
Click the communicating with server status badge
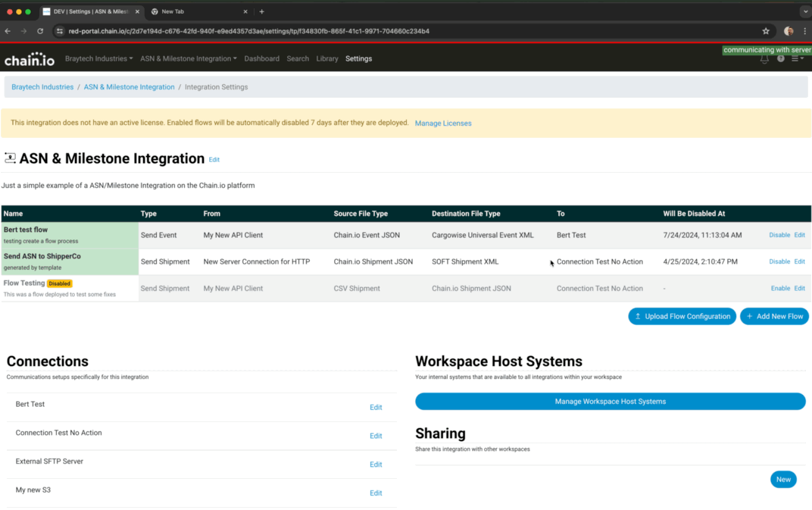click(x=767, y=50)
